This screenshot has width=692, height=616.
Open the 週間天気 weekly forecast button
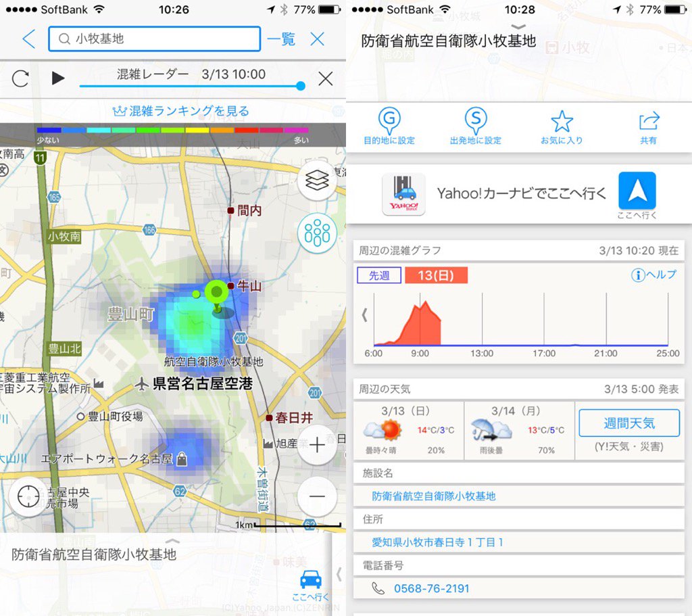pos(629,423)
